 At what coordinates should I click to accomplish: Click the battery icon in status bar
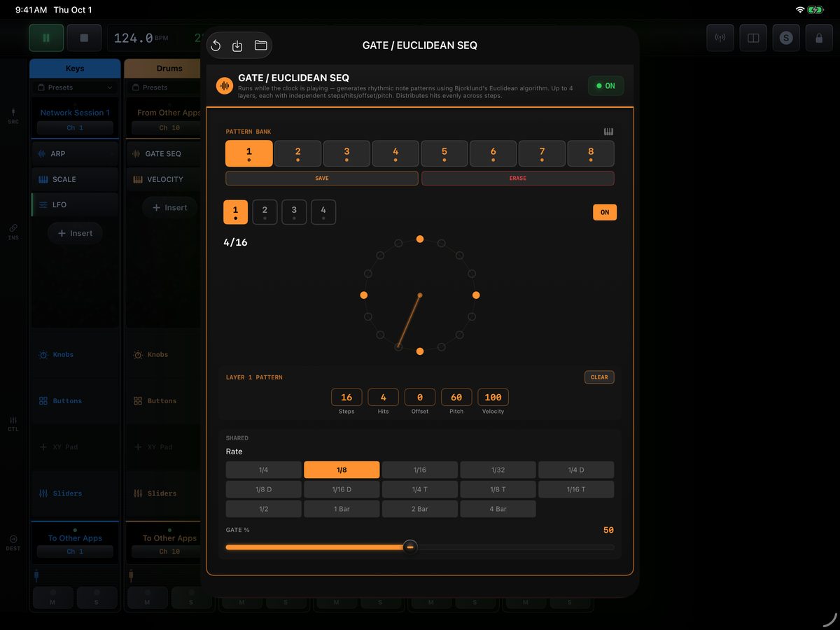click(815, 10)
